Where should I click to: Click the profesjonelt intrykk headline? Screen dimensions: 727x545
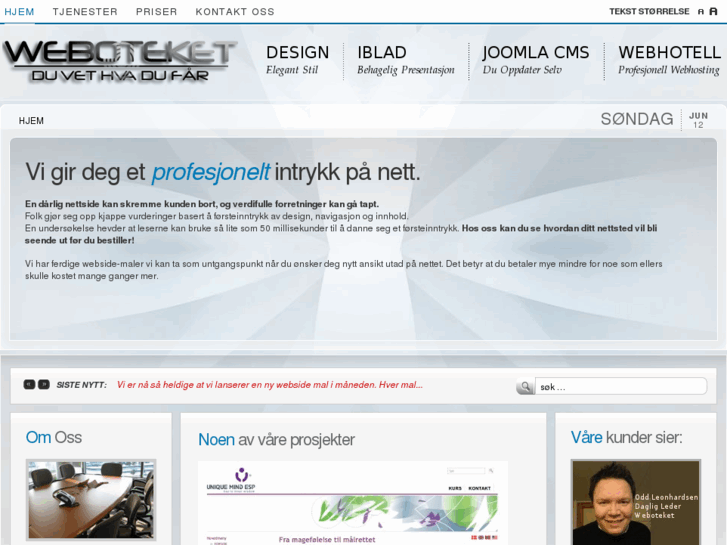(x=223, y=172)
